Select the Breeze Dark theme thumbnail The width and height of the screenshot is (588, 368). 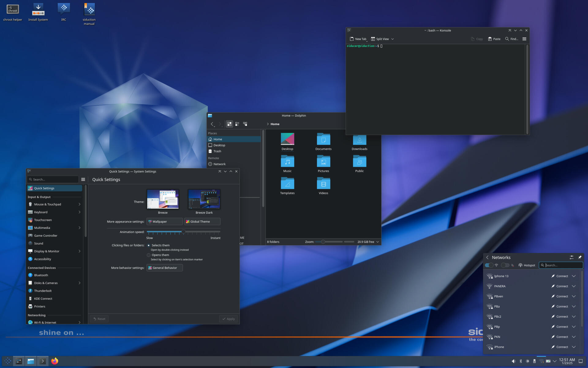pyautogui.click(x=204, y=199)
